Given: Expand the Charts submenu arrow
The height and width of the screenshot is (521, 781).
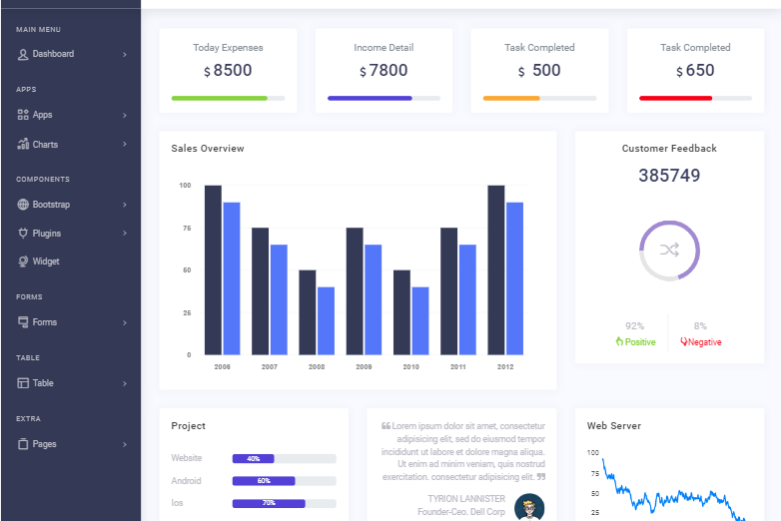Looking at the screenshot, I should click(x=125, y=145).
